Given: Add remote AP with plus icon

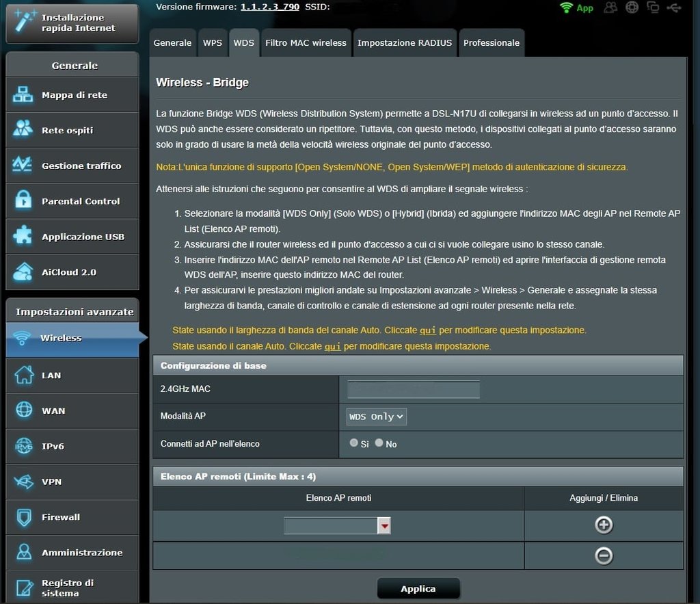Looking at the screenshot, I should coord(604,525).
